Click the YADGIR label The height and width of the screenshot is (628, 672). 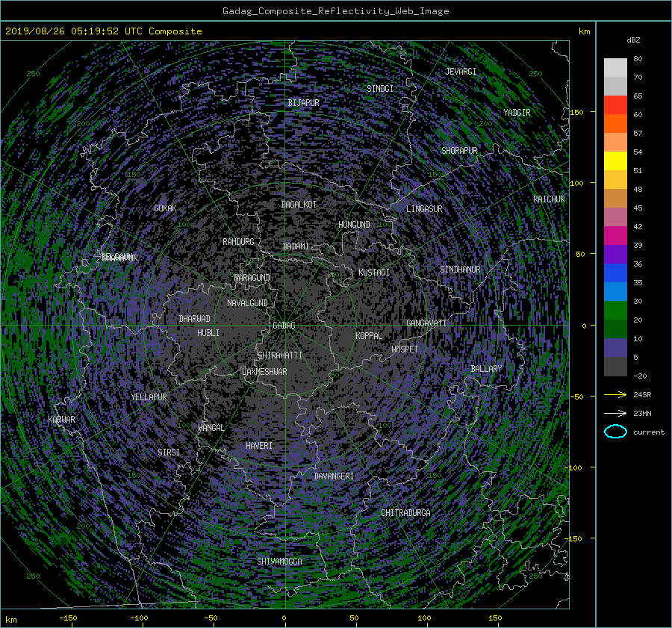[517, 113]
